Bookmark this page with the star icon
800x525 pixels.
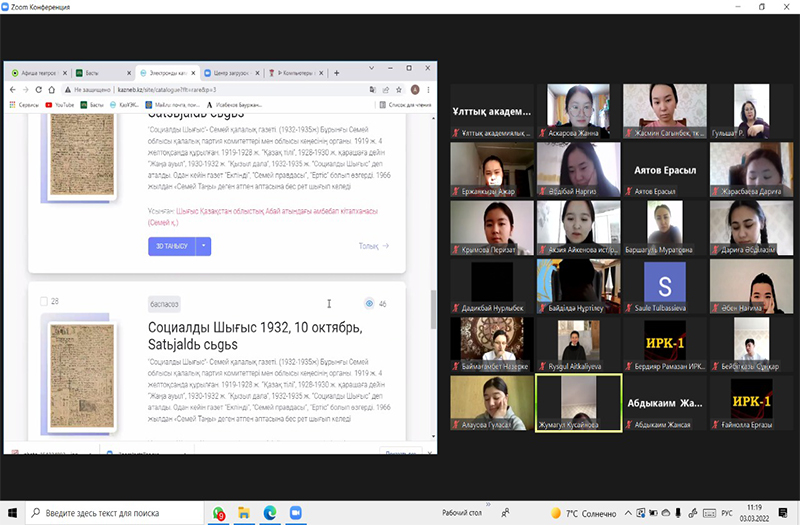coord(399,89)
